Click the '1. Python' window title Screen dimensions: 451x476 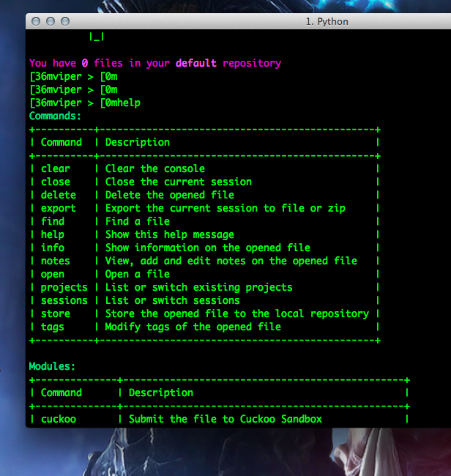coord(327,21)
